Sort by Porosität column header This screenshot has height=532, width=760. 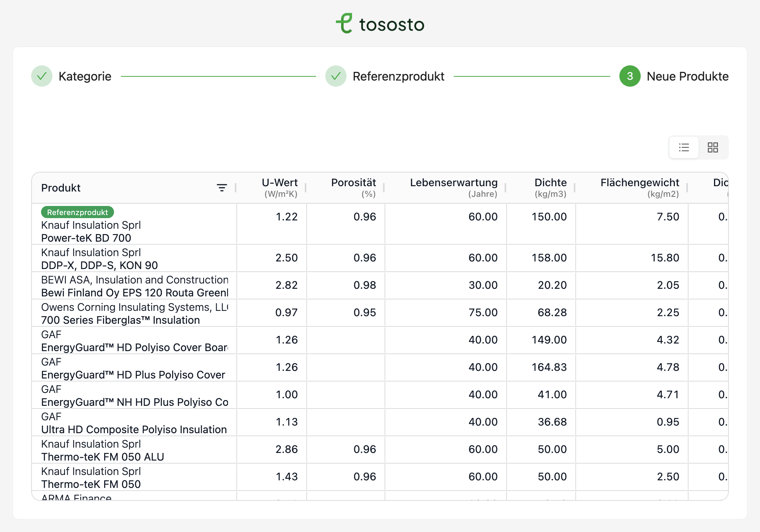(x=353, y=183)
